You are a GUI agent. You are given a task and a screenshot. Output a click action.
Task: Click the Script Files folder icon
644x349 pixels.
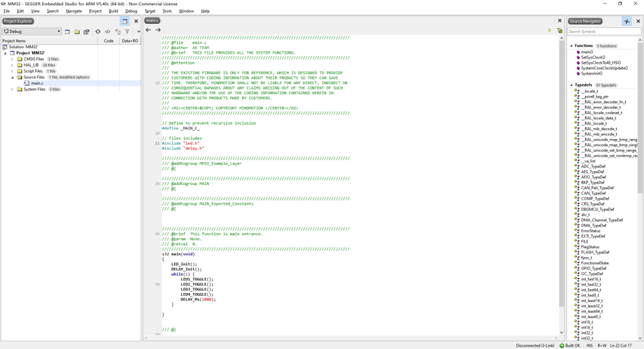[x=19, y=71]
